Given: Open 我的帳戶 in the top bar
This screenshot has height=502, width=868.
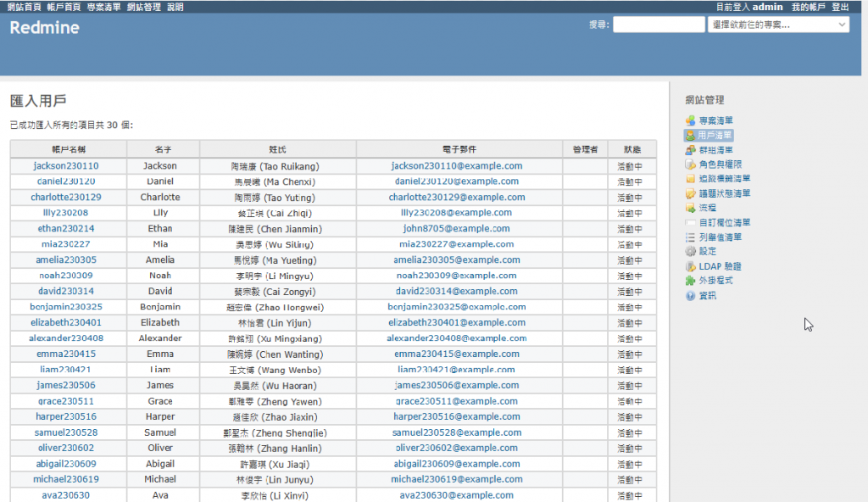Looking at the screenshot, I should (808, 7).
